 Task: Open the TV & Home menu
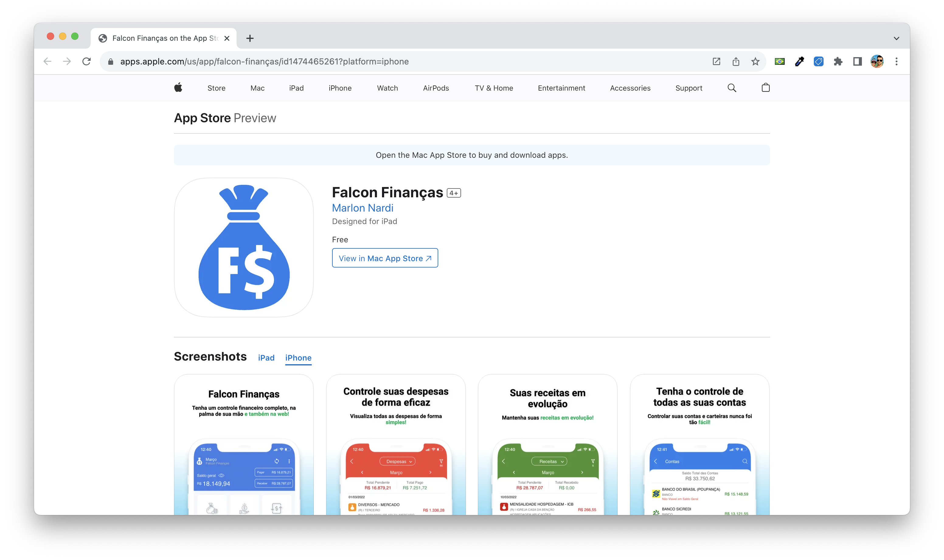click(494, 88)
